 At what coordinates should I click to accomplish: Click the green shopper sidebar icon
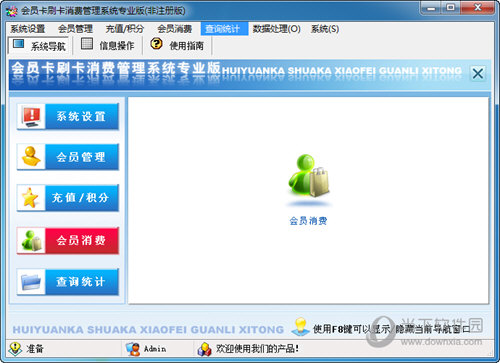pos(31,240)
